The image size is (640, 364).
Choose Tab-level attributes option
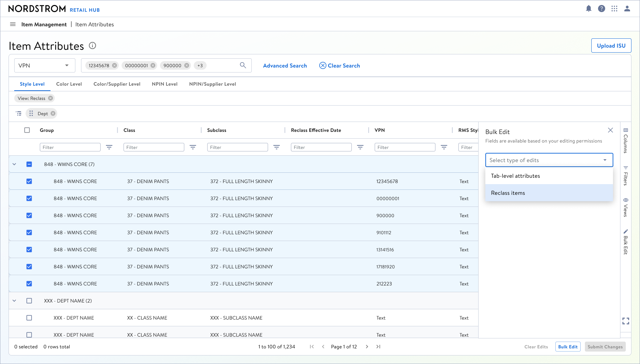point(549,176)
